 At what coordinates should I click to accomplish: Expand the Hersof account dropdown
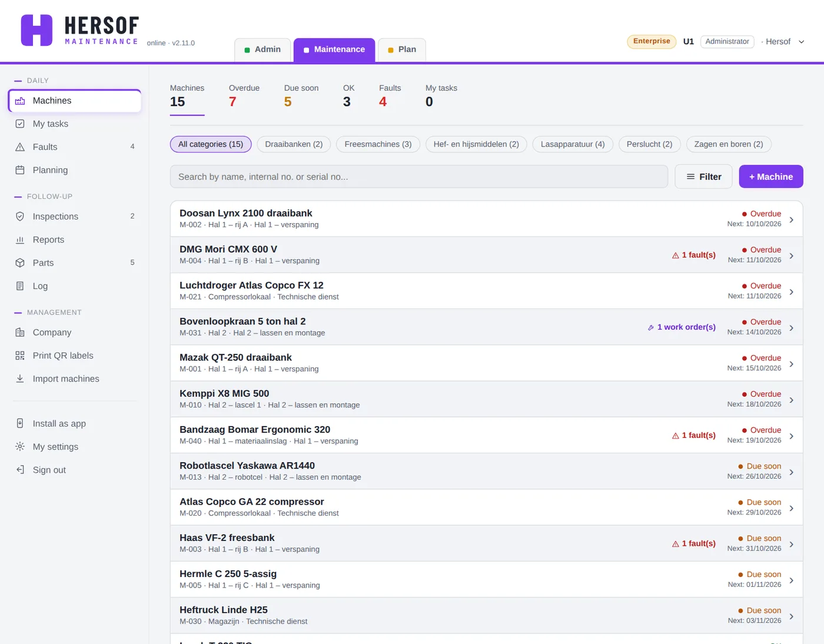coord(784,42)
